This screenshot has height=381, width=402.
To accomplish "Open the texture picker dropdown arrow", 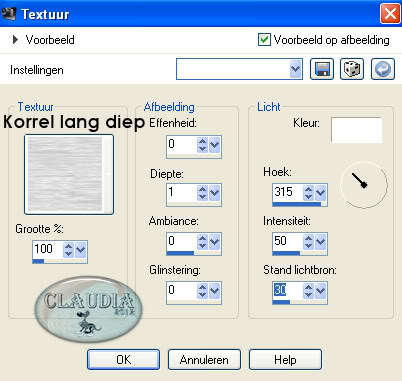I will coord(108,174).
